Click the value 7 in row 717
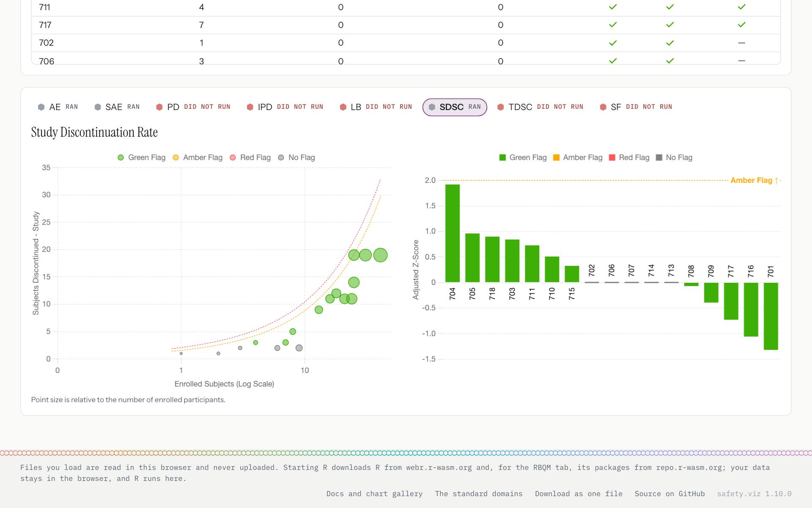The image size is (812, 508). click(201, 25)
